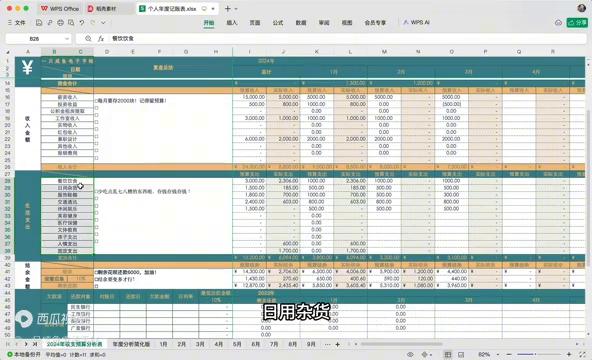The height and width of the screenshot is (360, 592).
Task: Click the export icon next to Save
Action: tap(49, 23)
